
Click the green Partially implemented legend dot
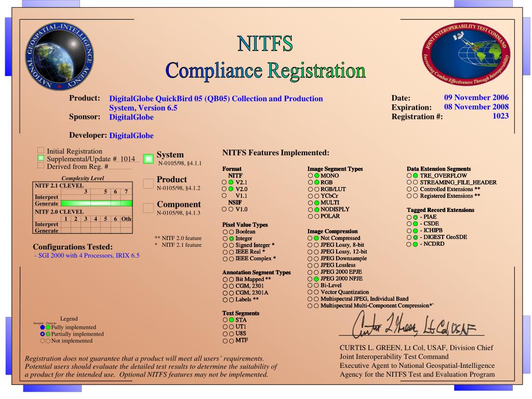tap(48, 334)
